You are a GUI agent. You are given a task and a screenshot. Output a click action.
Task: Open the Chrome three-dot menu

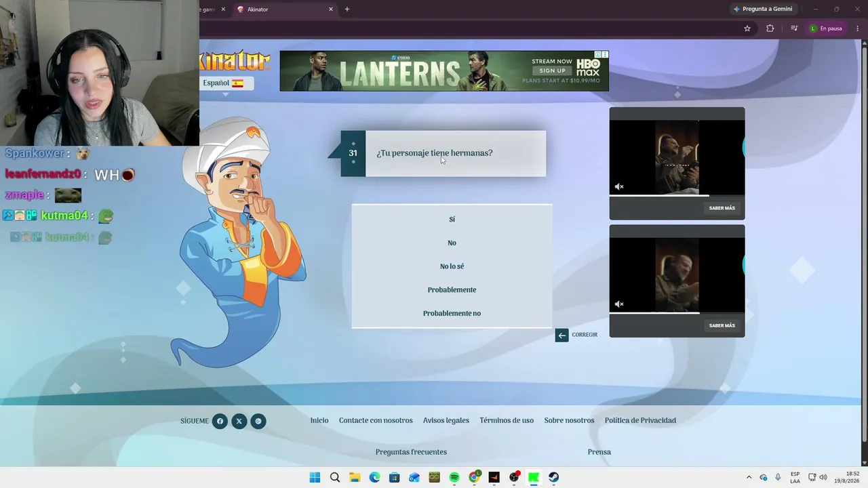(858, 28)
